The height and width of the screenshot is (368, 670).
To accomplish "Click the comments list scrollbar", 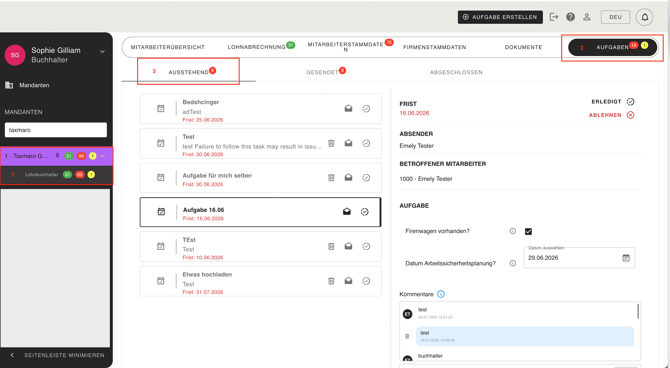I will point(638,311).
